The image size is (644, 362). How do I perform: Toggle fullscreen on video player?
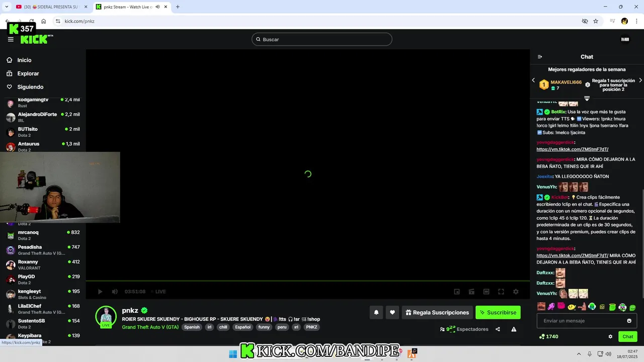(x=501, y=292)
